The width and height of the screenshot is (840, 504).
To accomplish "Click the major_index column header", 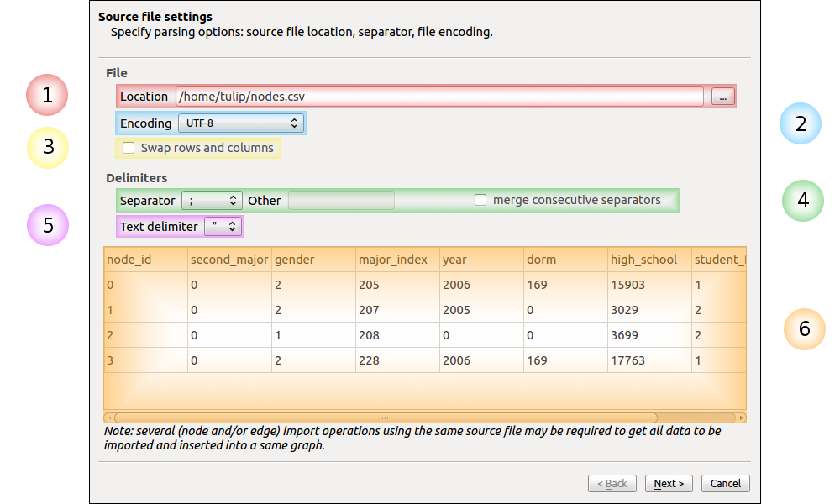I will [397, 260].
